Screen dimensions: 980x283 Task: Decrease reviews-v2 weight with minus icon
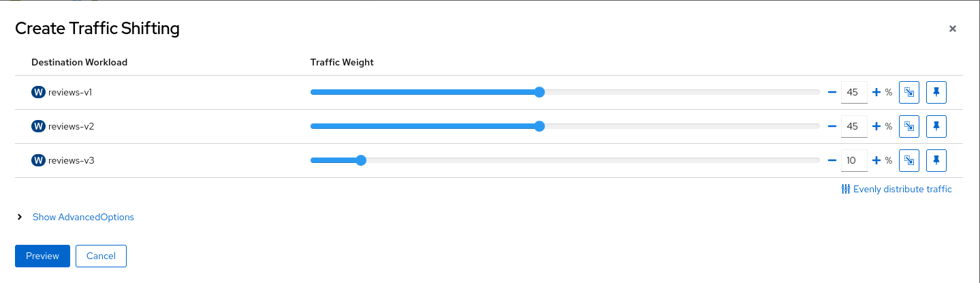[832, 126]
